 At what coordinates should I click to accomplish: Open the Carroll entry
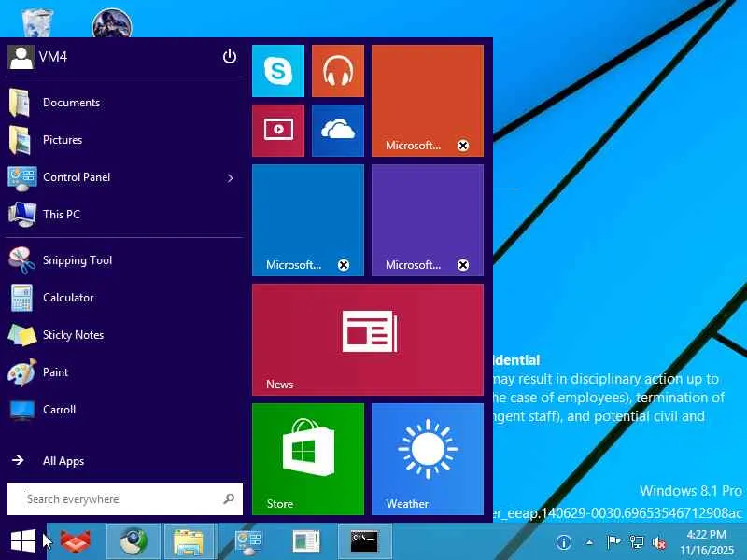tap(125, 410)
